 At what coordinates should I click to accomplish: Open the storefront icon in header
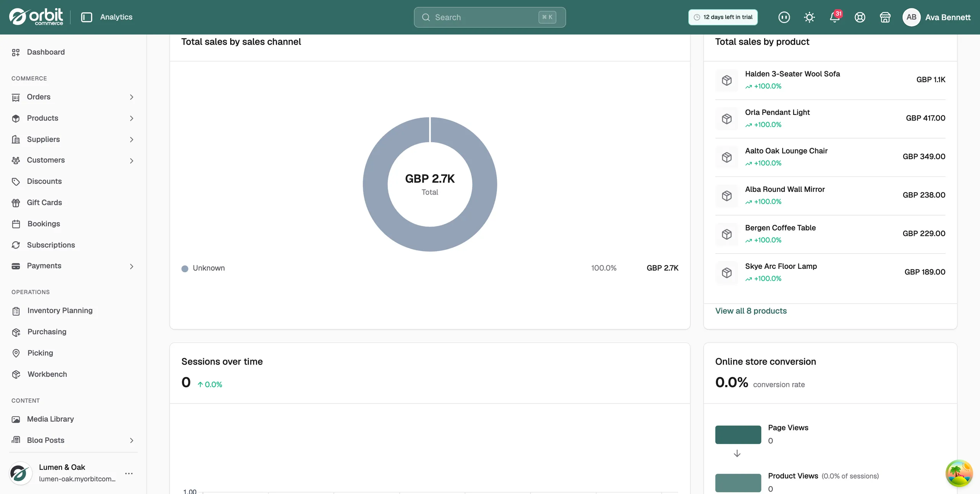(885, 17)
